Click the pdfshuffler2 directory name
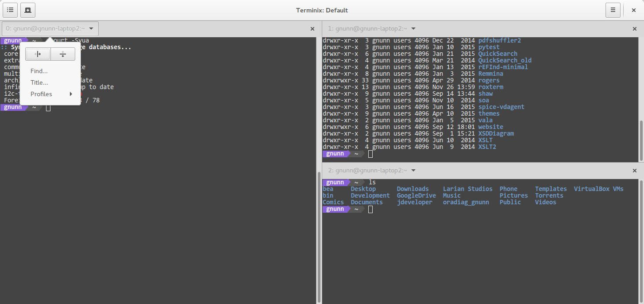Image resolution: width=644 pixels, height=304 pixels. point(500,40)
